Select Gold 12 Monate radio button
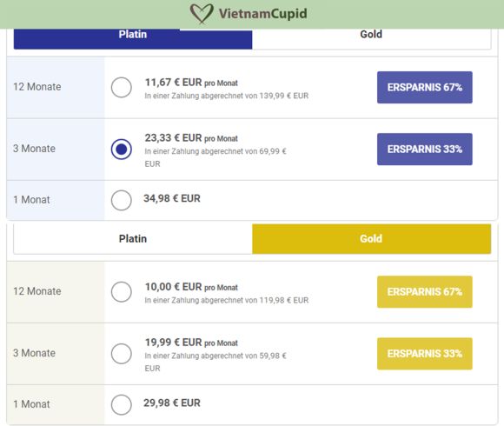 121,292
